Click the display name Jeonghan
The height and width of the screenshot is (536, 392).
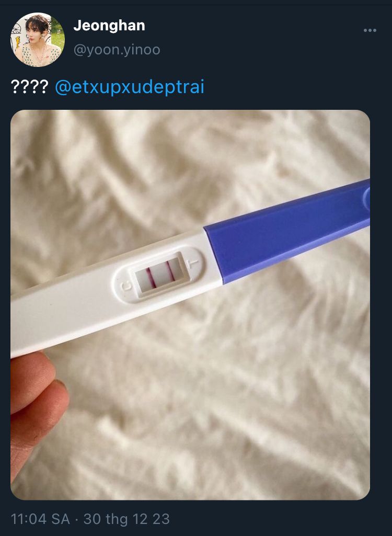[x=109, y=25]
